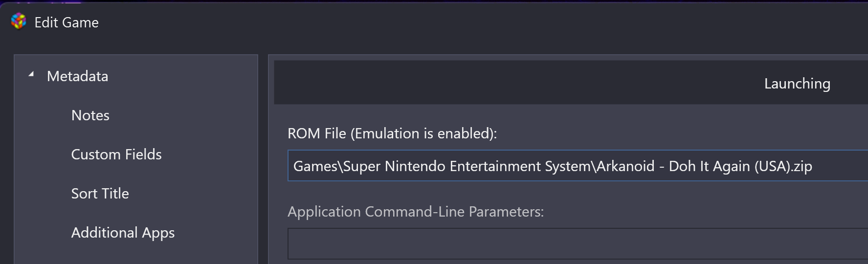Click the ROM File label text
Screen dimensions: 868x264
point(392,133)
